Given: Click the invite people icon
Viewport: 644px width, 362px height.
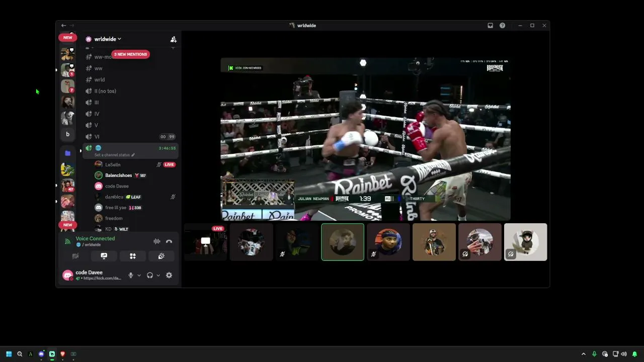Looking at the screenshot, I should (x=173, y=39).
